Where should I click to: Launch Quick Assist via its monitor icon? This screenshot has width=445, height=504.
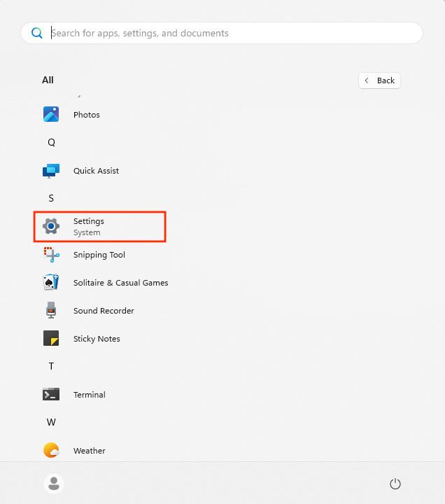[x=51, y=171]
